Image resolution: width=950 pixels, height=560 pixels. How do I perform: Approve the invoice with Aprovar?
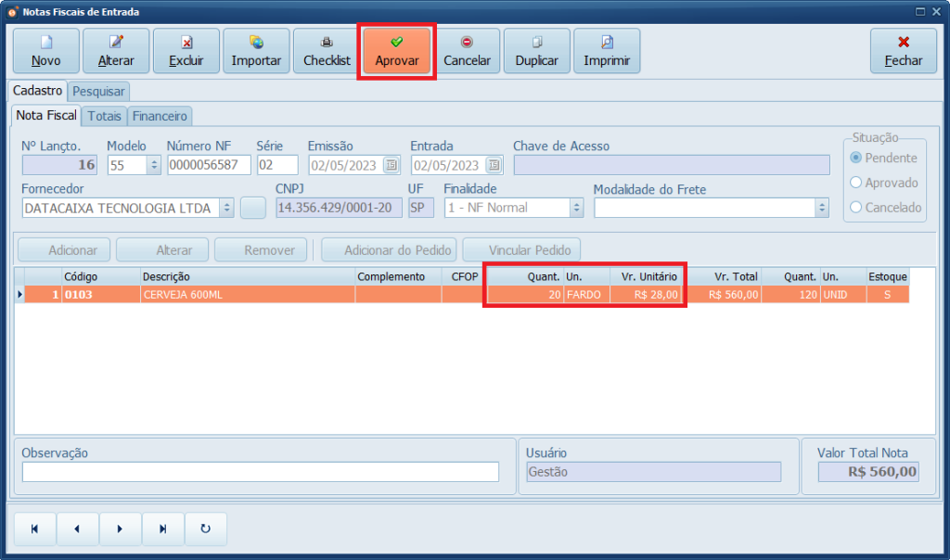397,51
